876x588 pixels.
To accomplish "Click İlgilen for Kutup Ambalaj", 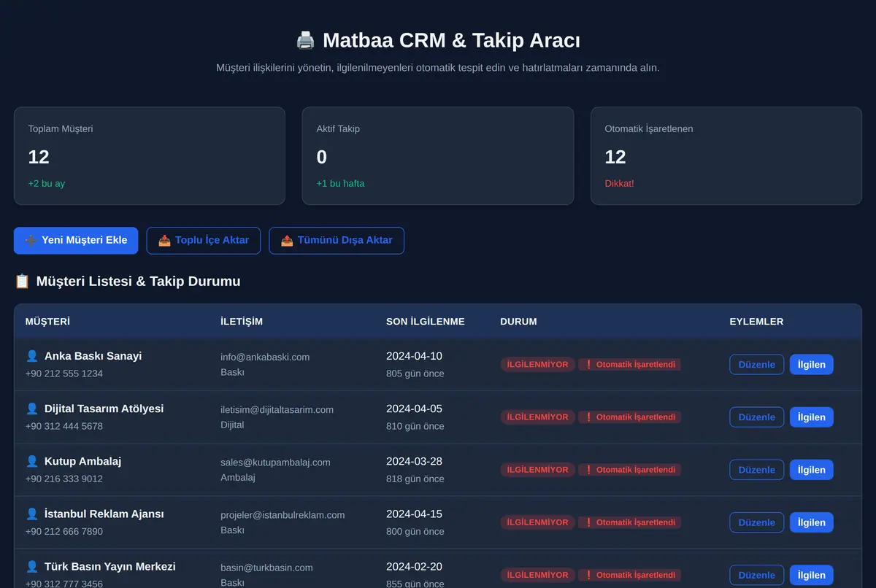I will tap(812, 470).
